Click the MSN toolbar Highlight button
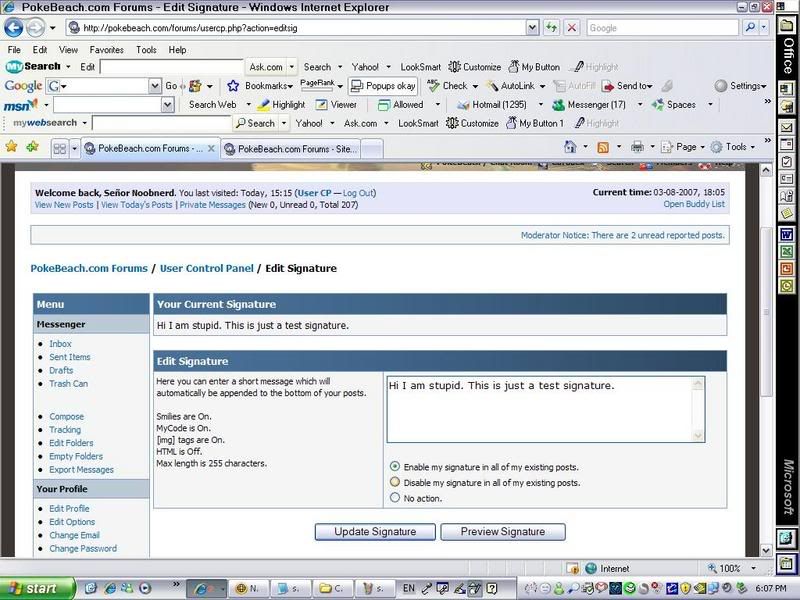 (281, 105)
